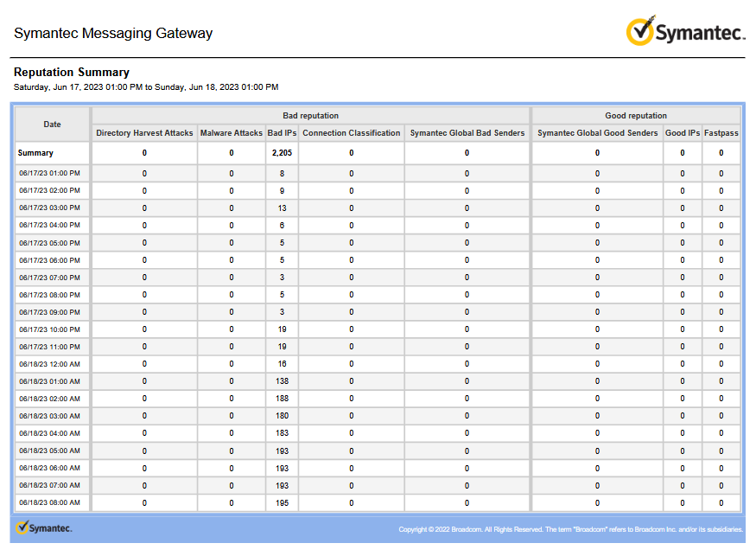Click the Bad IPs column header

282,132
